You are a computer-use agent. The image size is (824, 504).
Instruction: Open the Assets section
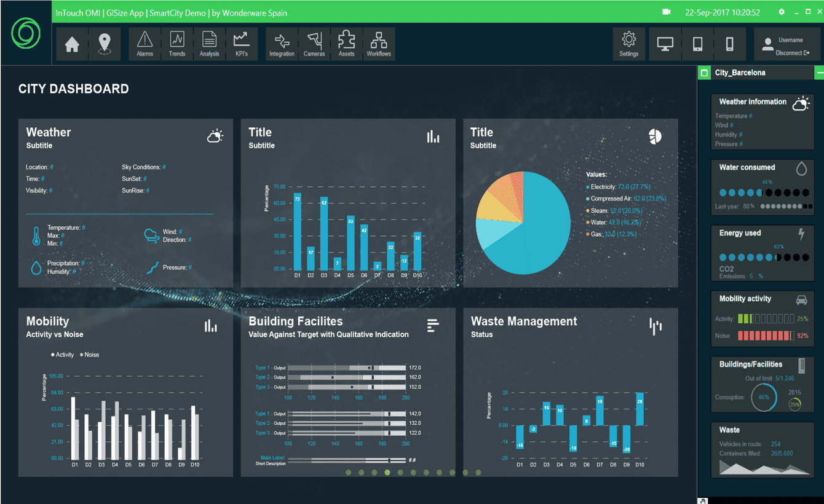(x=347, y=44)
